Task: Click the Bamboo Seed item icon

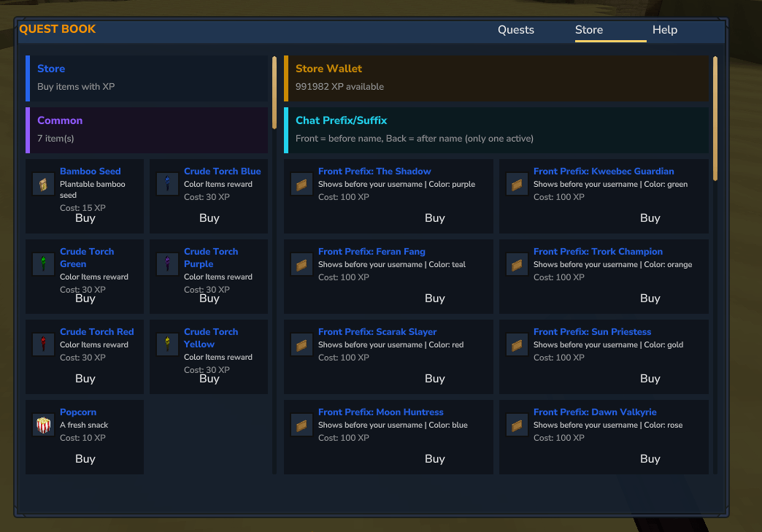Action: pyautogui.click(x=43, y=185)
